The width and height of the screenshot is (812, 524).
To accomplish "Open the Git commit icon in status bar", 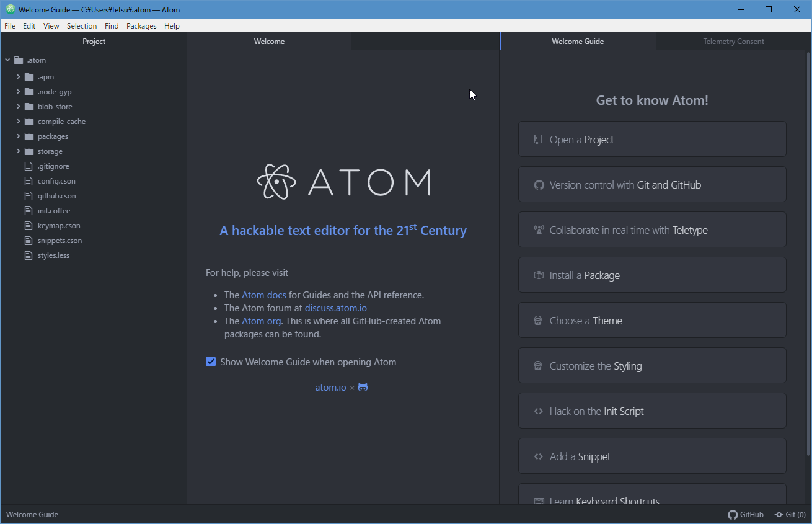I will pos(779,515).
